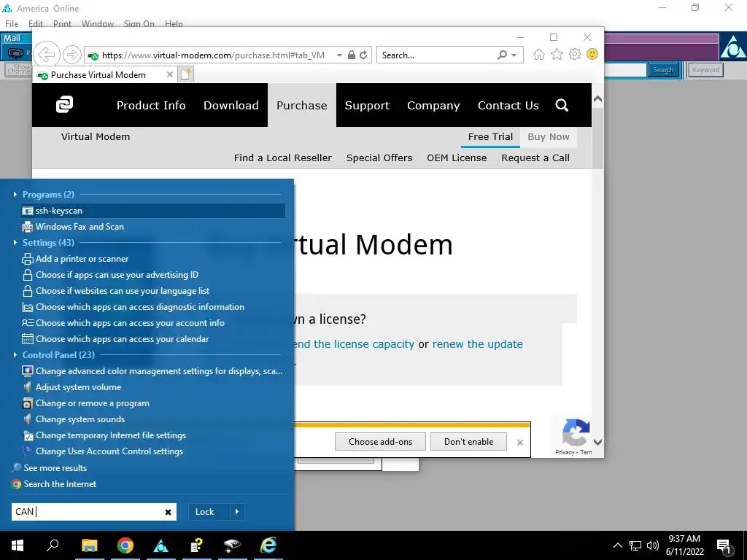Open the File menu in America Online
747x560 pixels.
click(x=12, y=23)
